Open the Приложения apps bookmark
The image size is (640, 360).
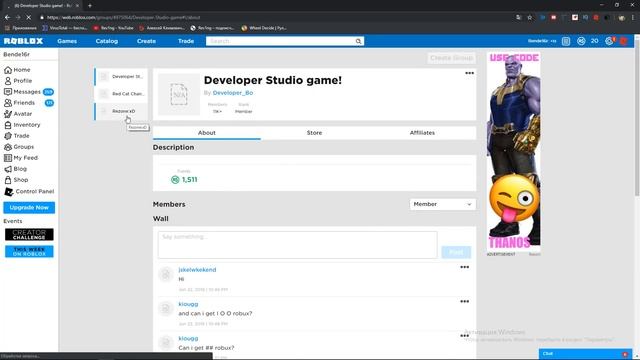21,28
